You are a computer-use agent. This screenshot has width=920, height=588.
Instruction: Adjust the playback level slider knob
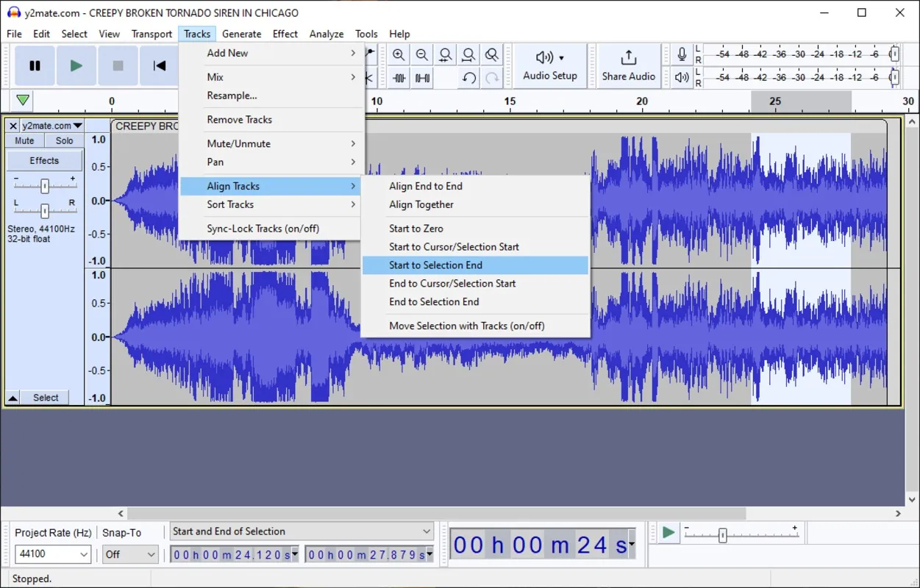point(894,77)
